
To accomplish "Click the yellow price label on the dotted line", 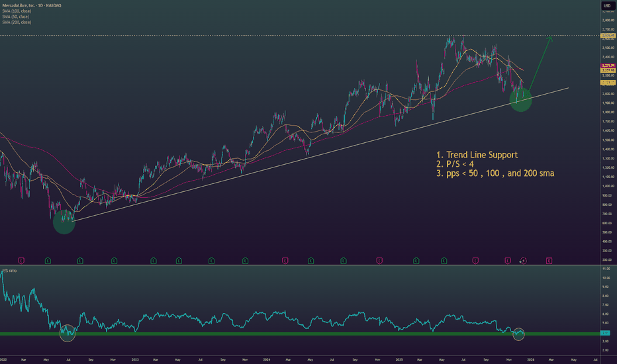I will point(608,35).
